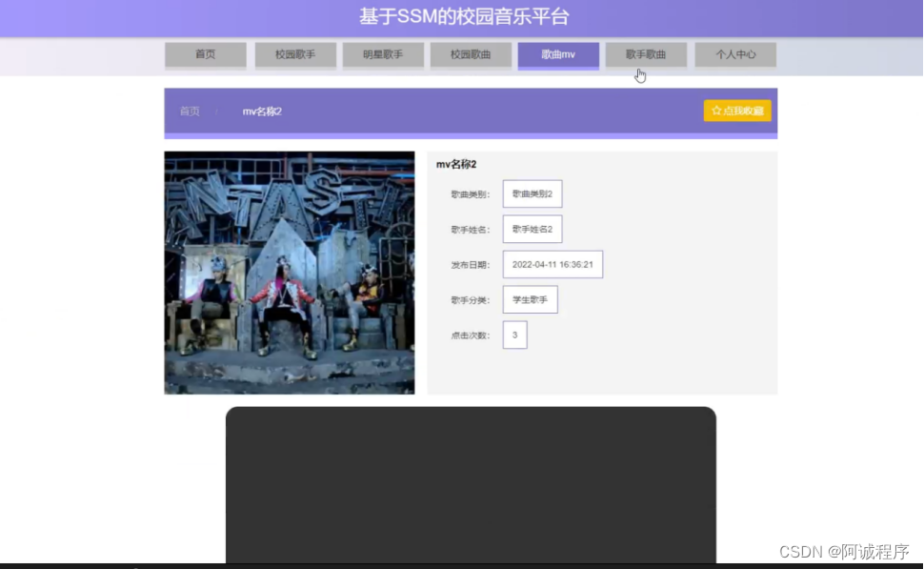Click 首页 in the breadcrumb trail
The width and height of the screenshot is (924, 569).
(x=188, y=111)
